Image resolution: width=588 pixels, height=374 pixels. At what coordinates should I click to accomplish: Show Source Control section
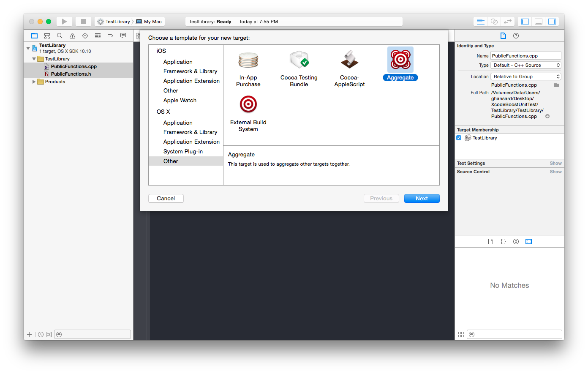[x=555, y=172]
